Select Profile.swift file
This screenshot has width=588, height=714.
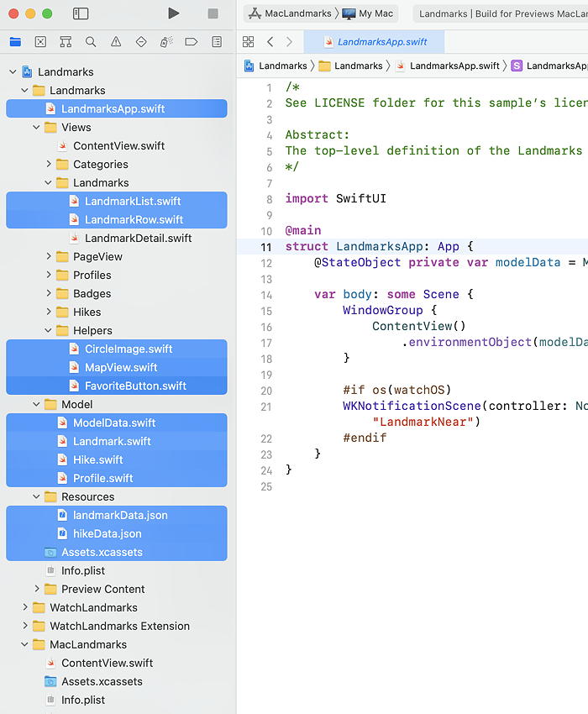[x=117, y=478]
